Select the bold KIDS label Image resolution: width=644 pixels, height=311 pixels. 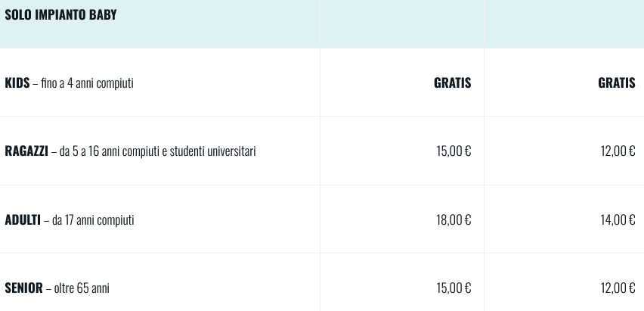click(x=17, y=83)
